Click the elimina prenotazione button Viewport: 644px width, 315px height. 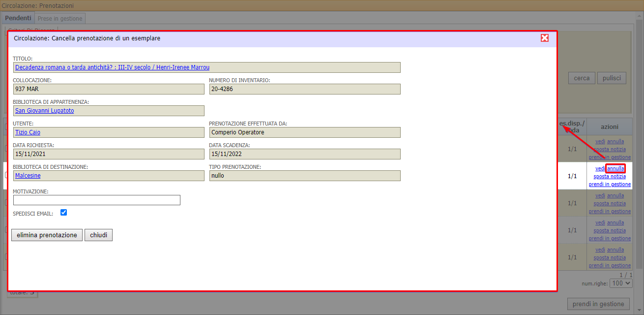point(47,235)
